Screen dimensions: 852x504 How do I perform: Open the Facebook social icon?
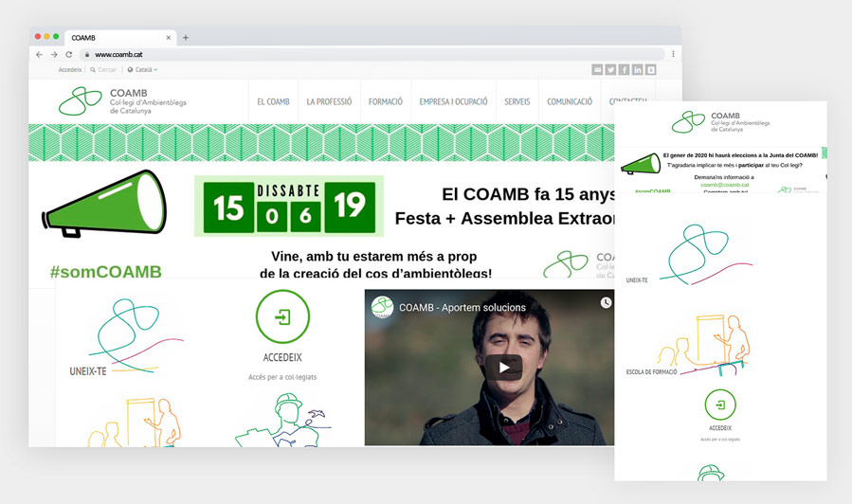(x=624, y=69)
